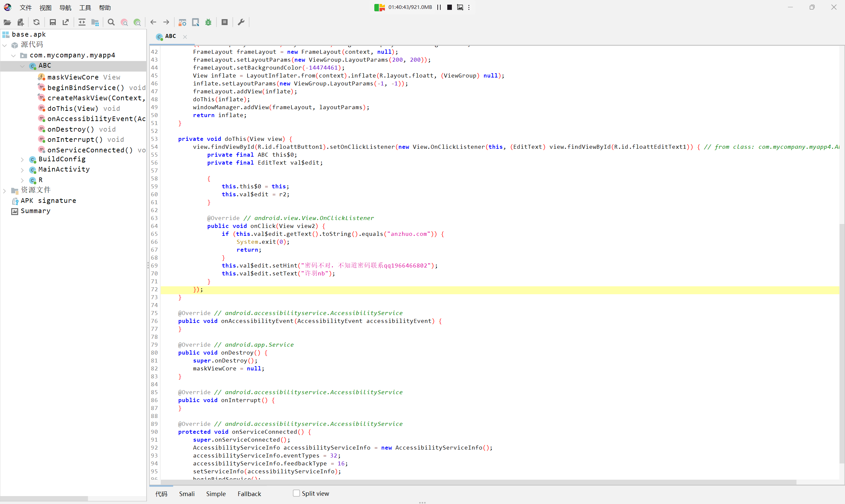The width and height of the screenshot is (845, 504).
Task: Open comment search with the green search icon
Action: tap(137, 22)
